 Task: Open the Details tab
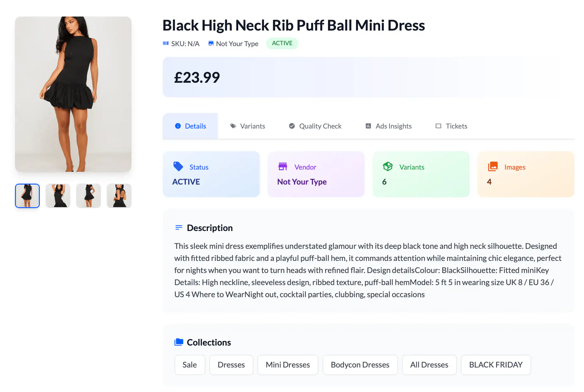190,126
